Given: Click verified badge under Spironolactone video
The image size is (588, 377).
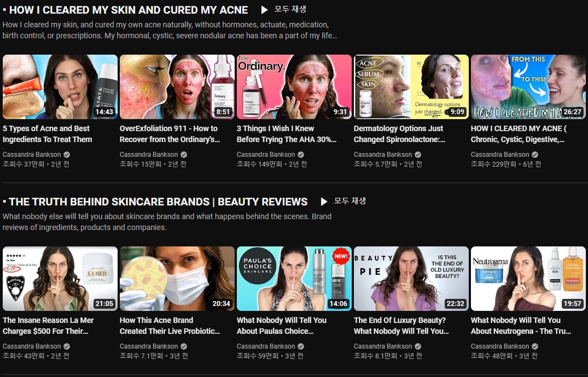Looking at the screenshot, I should [x=418, y=155].
